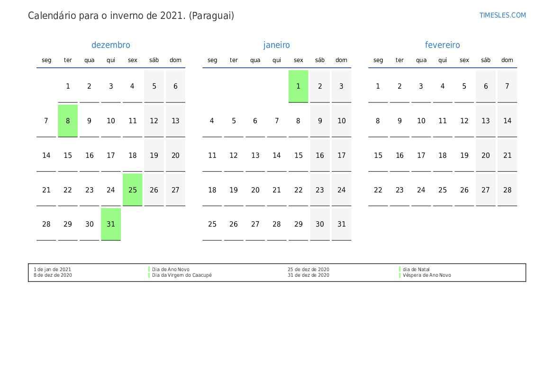Select February 14 in the calendar
Viewport: 554px width, 392px height.
click(x=507, y=121)
